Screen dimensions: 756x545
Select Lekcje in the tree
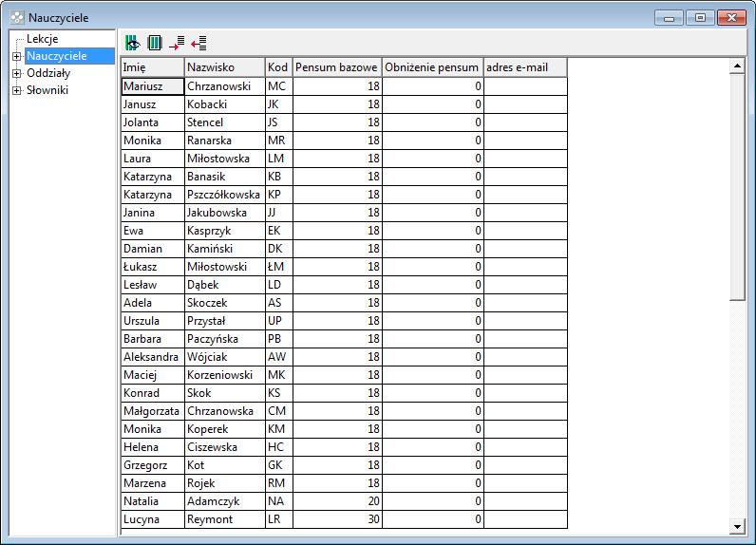click(x=43, y=39)
